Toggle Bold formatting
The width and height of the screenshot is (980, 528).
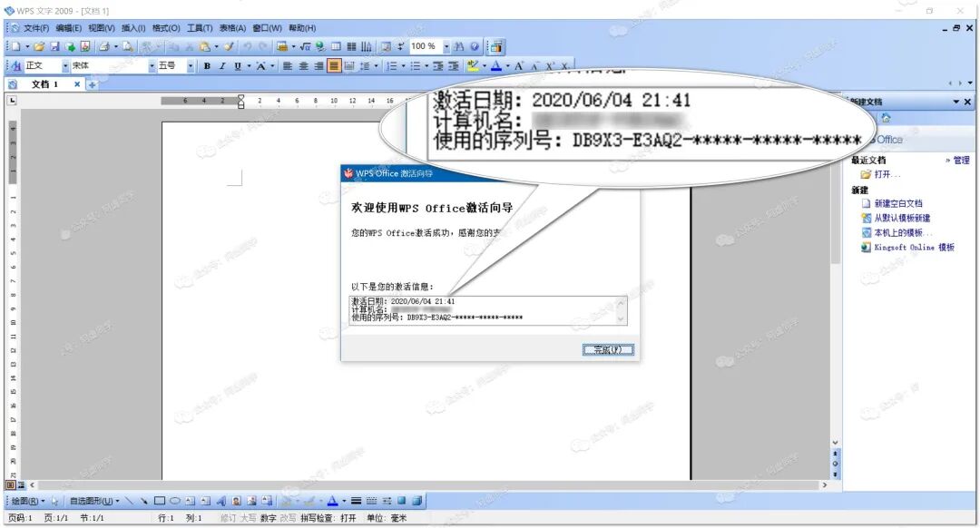(x=207, y=65)
